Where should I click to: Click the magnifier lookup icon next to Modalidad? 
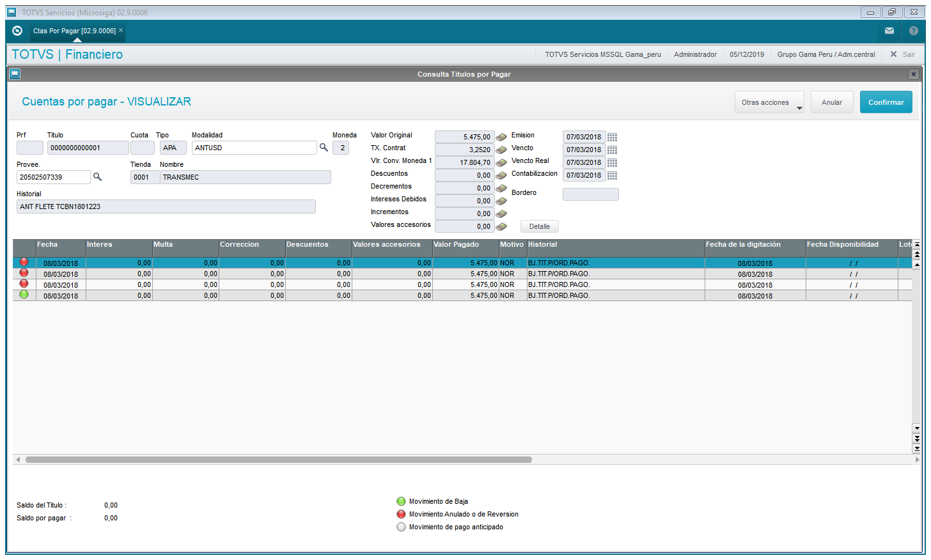[x=324, y=148]
